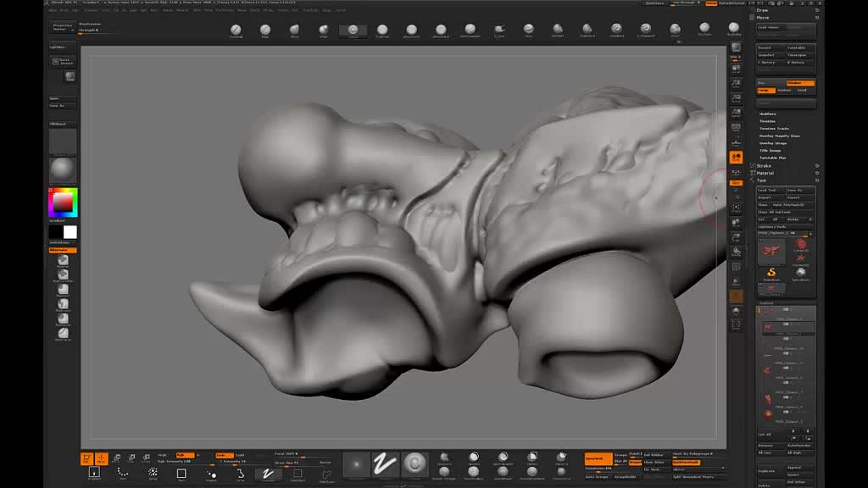Click the BPR render icon
The height and width of the screenshot is (488, 868).
click(x=736, y=48)
